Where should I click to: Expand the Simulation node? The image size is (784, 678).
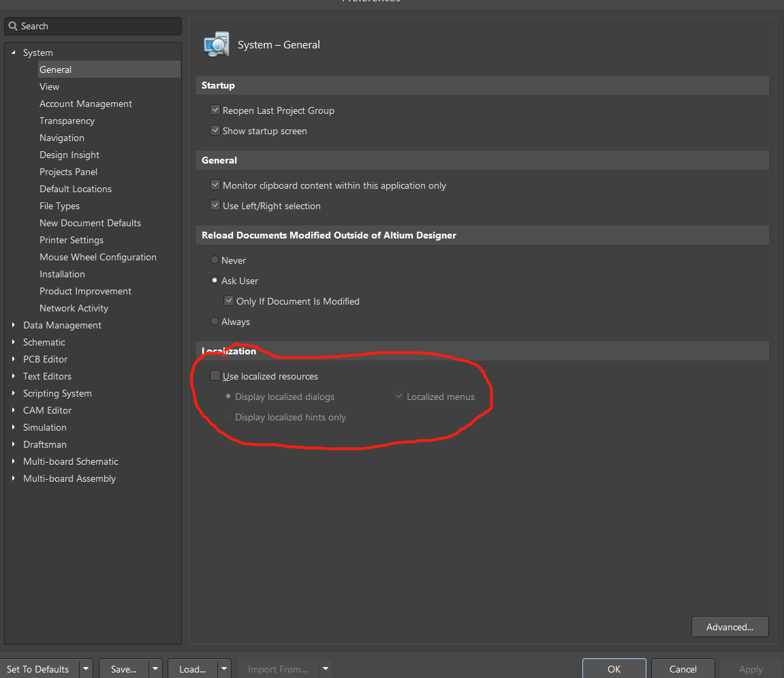(x=14, y=427)
